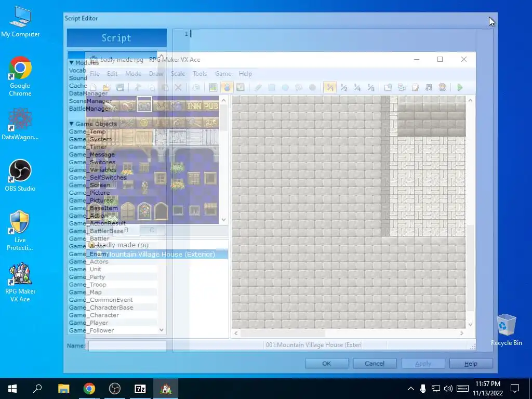Select the Ellipse drawing tool

click(285, 87)
